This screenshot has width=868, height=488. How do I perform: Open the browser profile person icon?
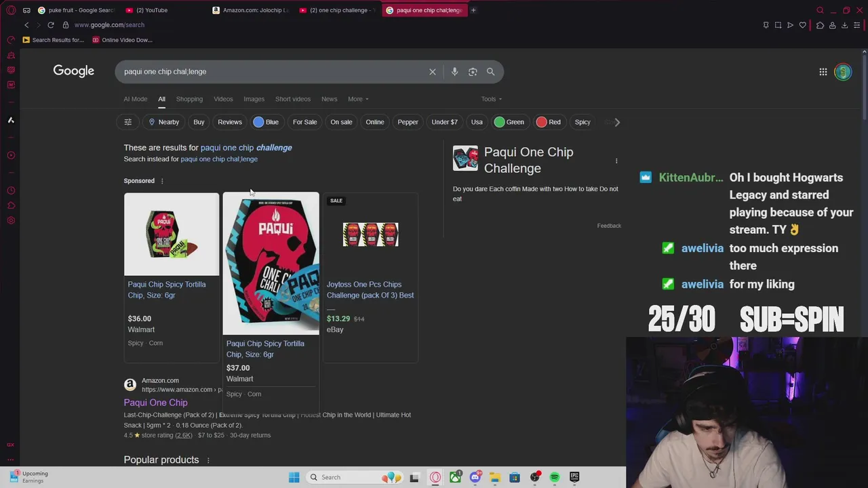832,25
